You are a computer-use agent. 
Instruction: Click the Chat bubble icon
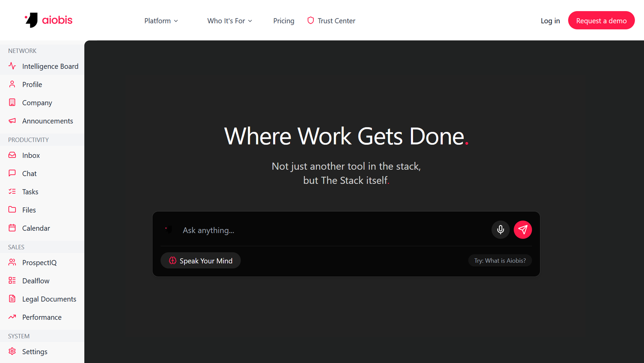click(x=12, y=173)
